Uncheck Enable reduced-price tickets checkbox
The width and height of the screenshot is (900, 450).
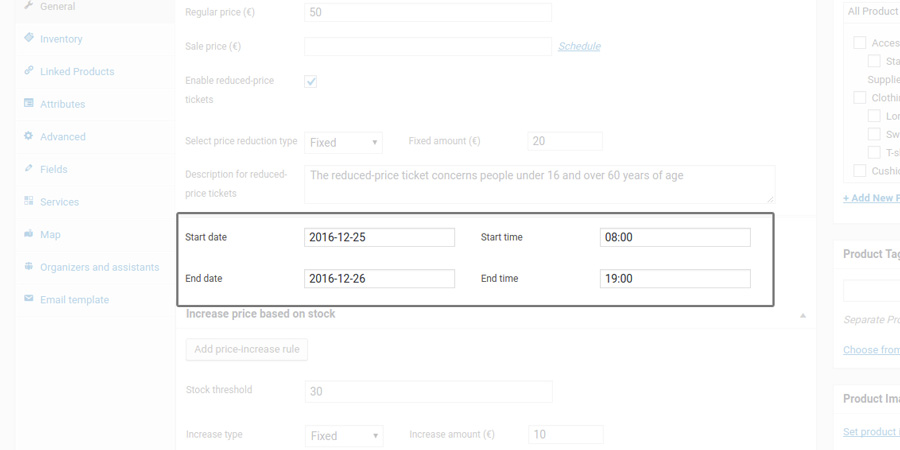311,82
